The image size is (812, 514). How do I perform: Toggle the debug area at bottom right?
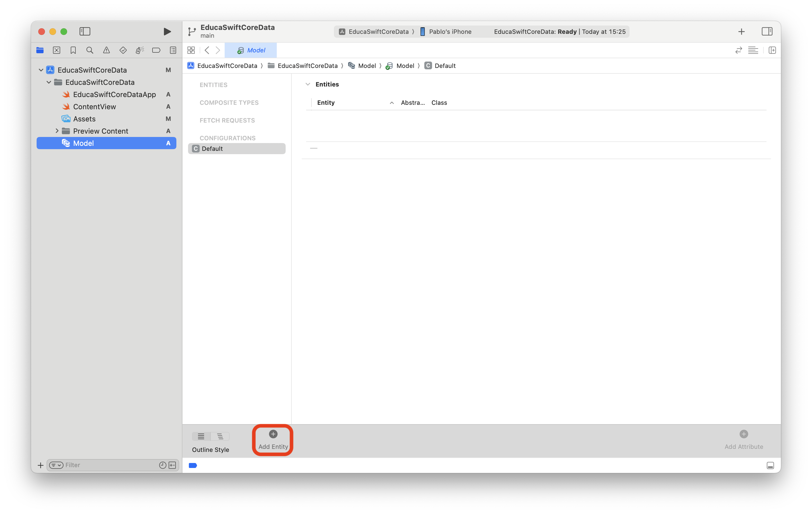pyautogui.click(x=770, y=465)
